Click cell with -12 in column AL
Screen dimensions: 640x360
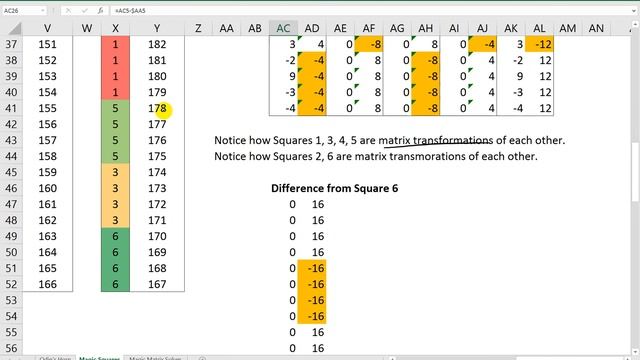(x=539, y=44)
